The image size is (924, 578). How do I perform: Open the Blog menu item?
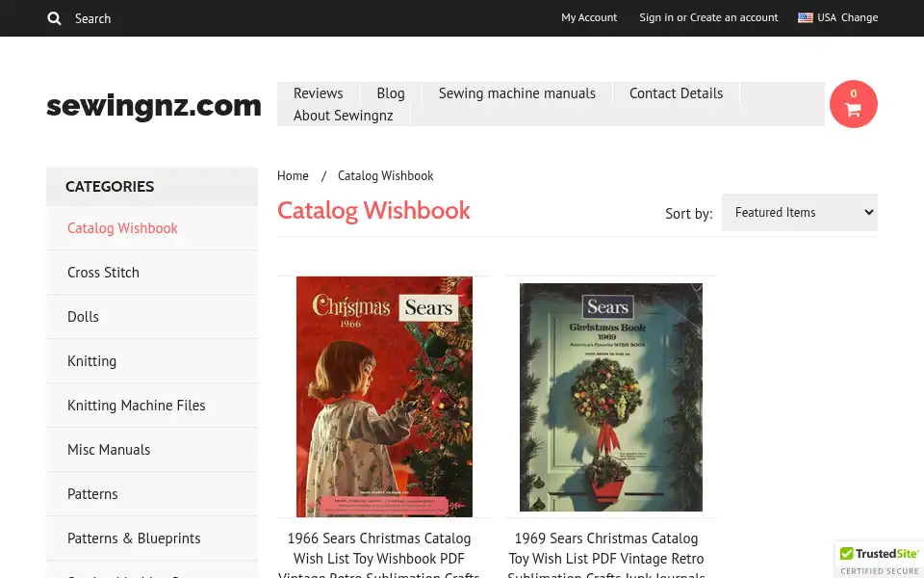(x=391, y=93)
